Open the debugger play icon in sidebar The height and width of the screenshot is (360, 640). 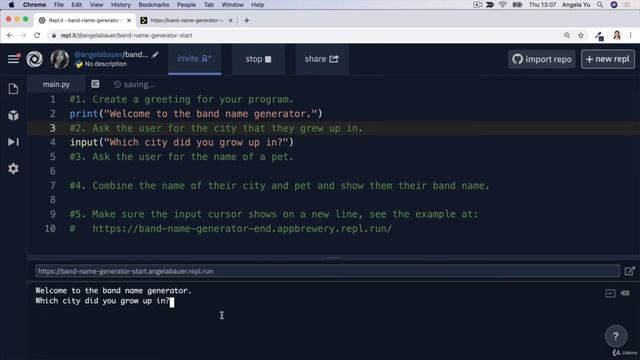[x=13, y=142]
